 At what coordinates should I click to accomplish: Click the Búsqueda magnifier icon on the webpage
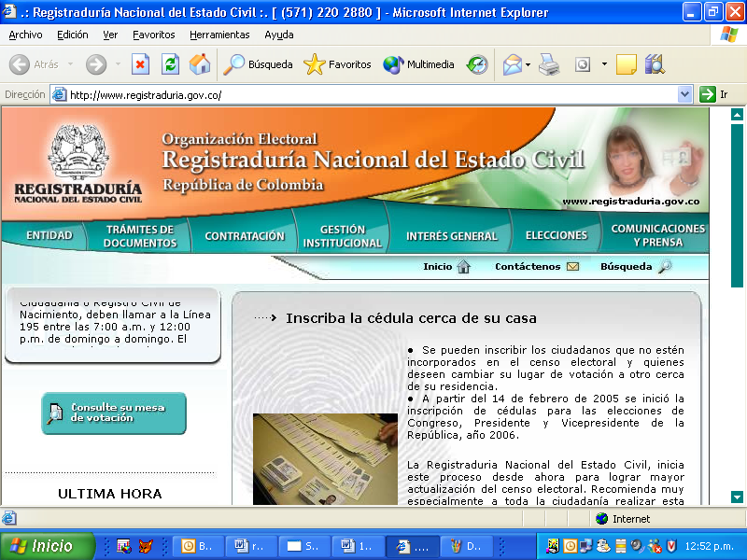[x=665, y=267]
